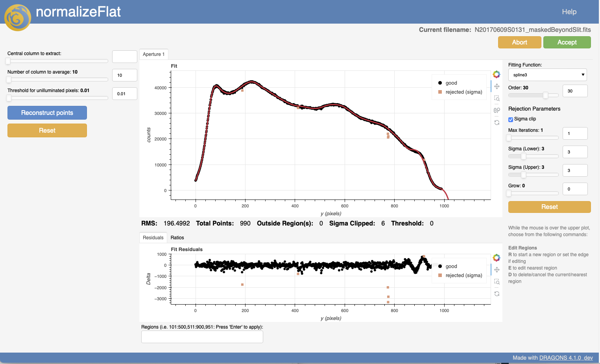
Task: Click the Order value input field
Action: coord(575,91)
